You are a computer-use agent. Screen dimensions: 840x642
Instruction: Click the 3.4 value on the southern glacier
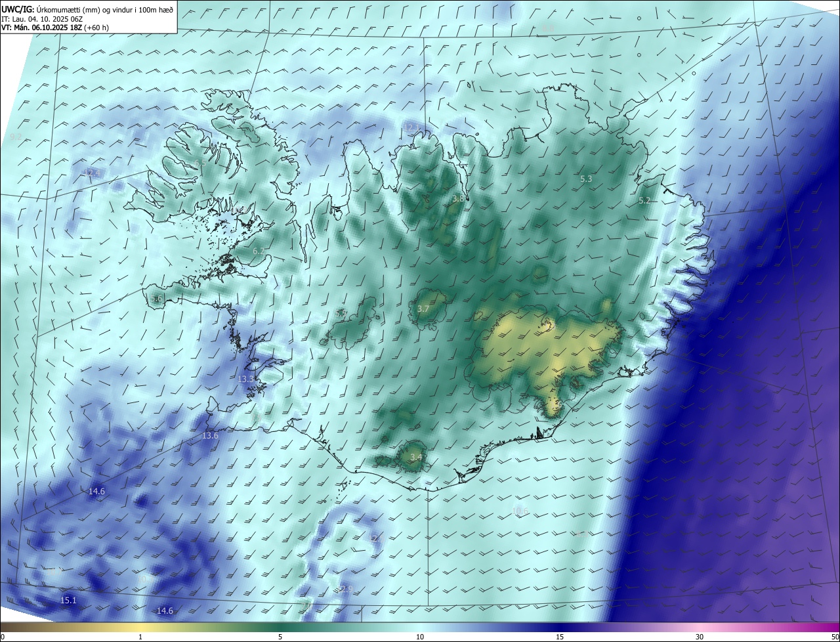coord(415,457)
